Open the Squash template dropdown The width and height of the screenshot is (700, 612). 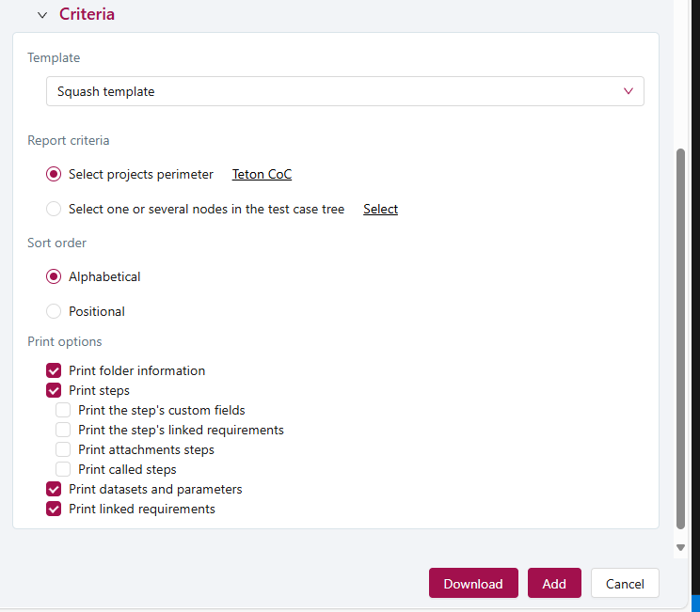pos(344,91)
